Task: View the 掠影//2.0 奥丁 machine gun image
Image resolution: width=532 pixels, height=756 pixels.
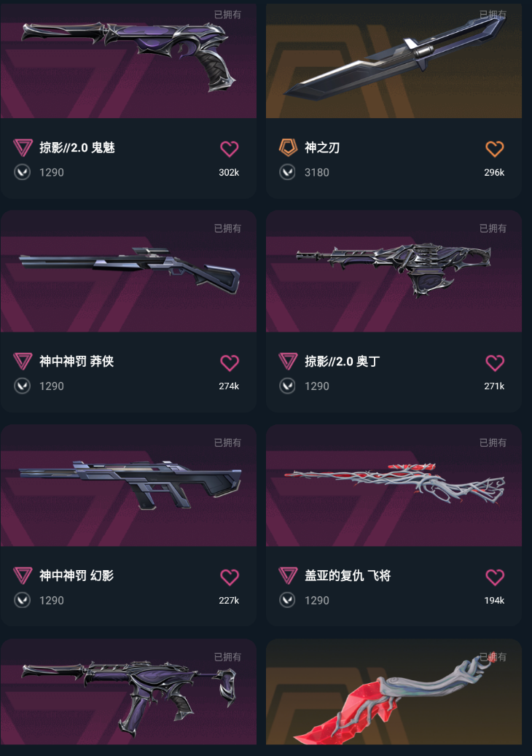Action: pos(394,271)
